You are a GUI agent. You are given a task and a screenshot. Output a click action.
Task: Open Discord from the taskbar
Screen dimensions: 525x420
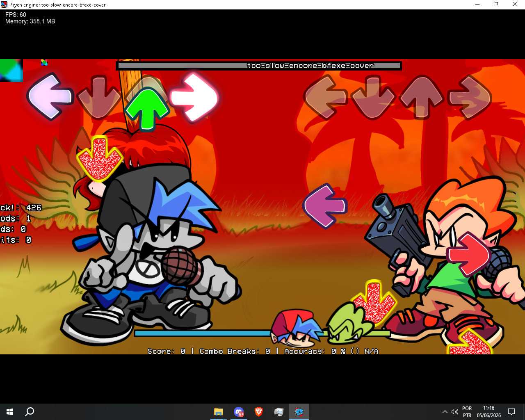(238, 412)
